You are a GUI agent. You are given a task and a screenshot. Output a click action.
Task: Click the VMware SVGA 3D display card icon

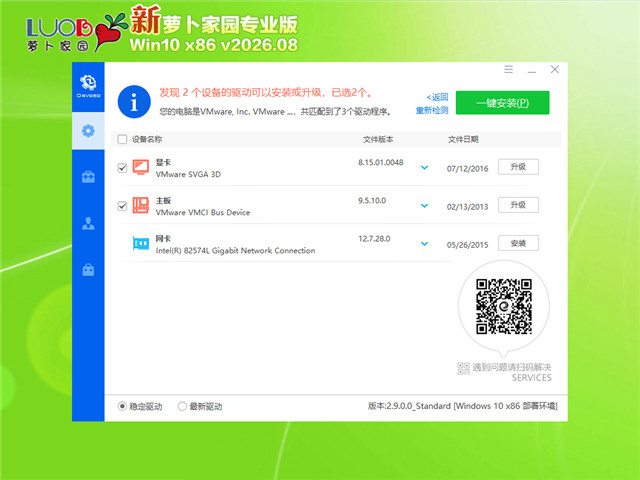point(141,167)
